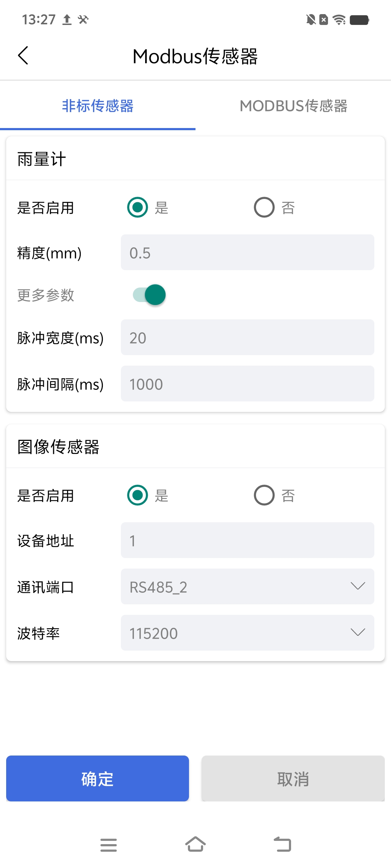The width and height of the screenshot is (391, 868).
Task: Tap the Wi-Fi status bar icon
Action: pyautogui.click(x=339, y=20)
